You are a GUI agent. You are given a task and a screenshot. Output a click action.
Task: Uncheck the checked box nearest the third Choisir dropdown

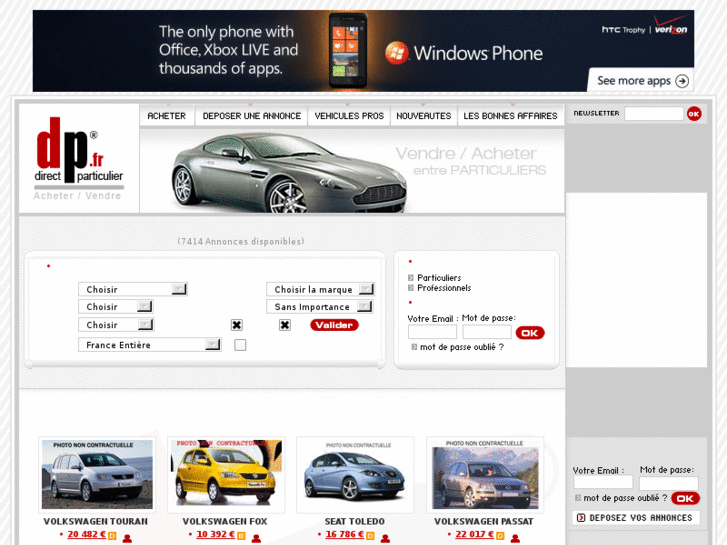[x=236, y=325]
